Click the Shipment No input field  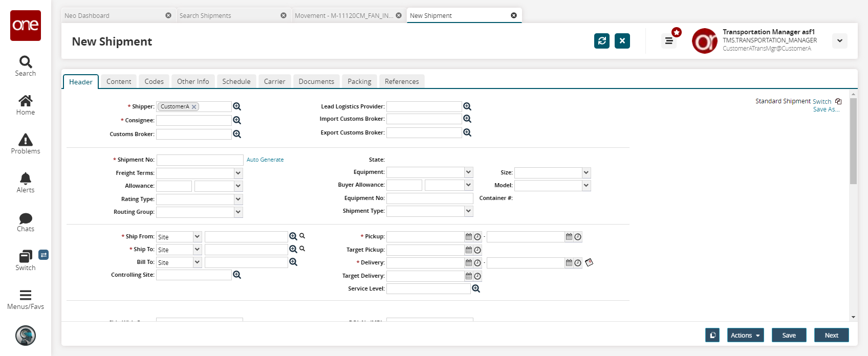point(200,160)
